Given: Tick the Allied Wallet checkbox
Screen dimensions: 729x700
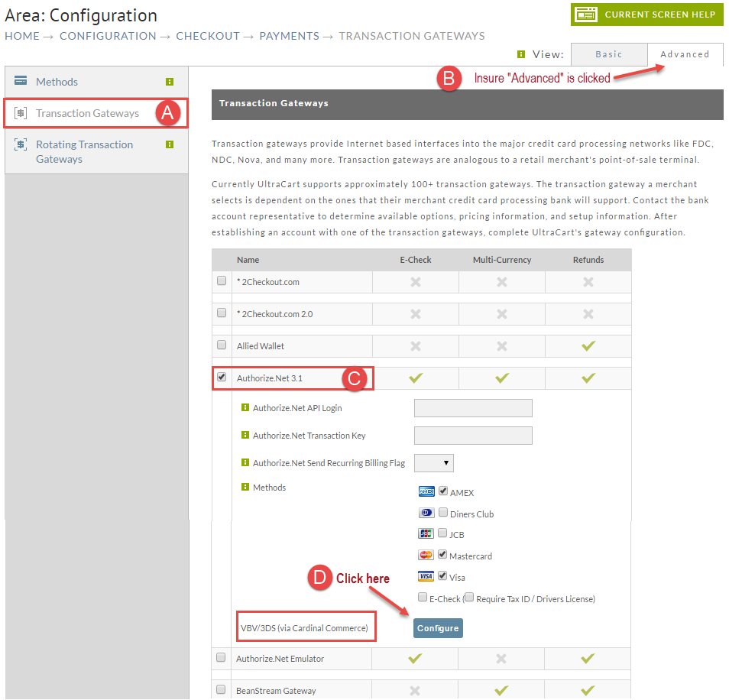Looking at the screenshot, I should click(222, 345).
